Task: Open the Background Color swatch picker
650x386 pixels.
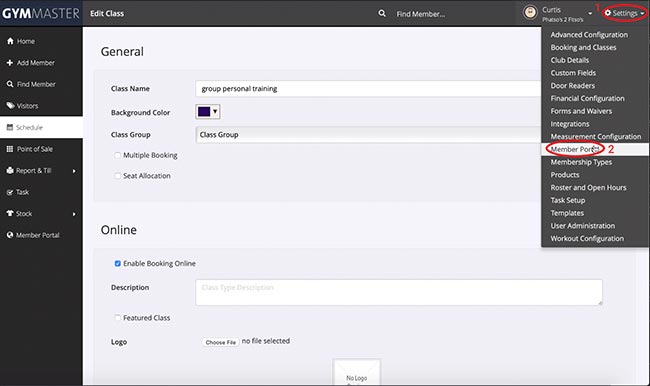Action: point(208,112)
